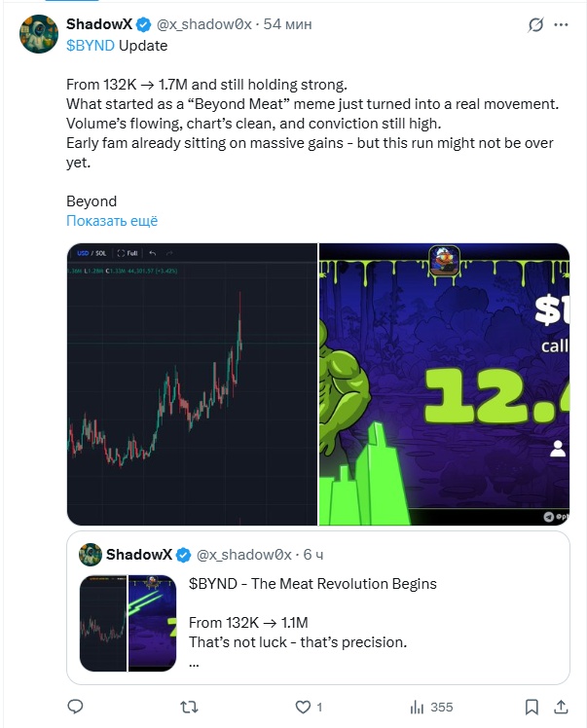The width and height of the screenshot is (587, 728).
Task: Click the "54 мин" timestamp
Action: pos(288,24)
